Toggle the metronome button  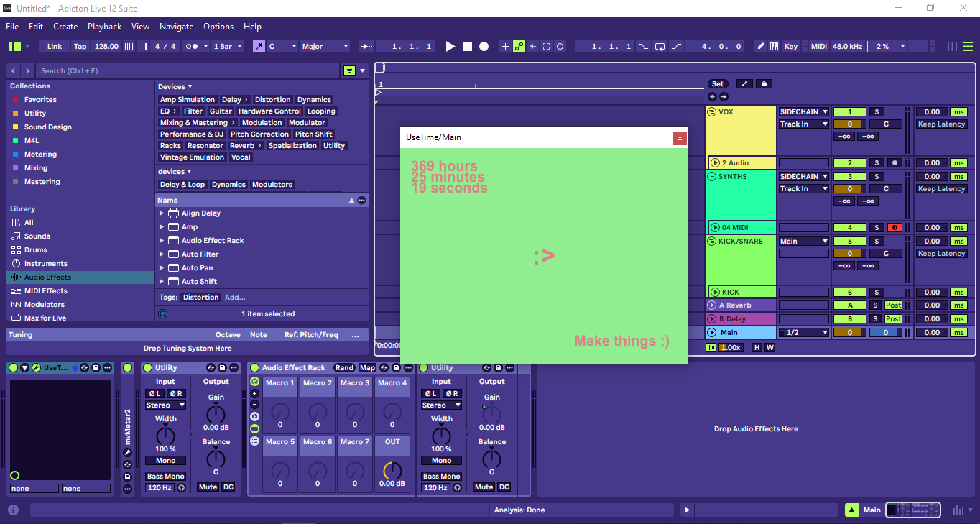click(x=192, y=46)
